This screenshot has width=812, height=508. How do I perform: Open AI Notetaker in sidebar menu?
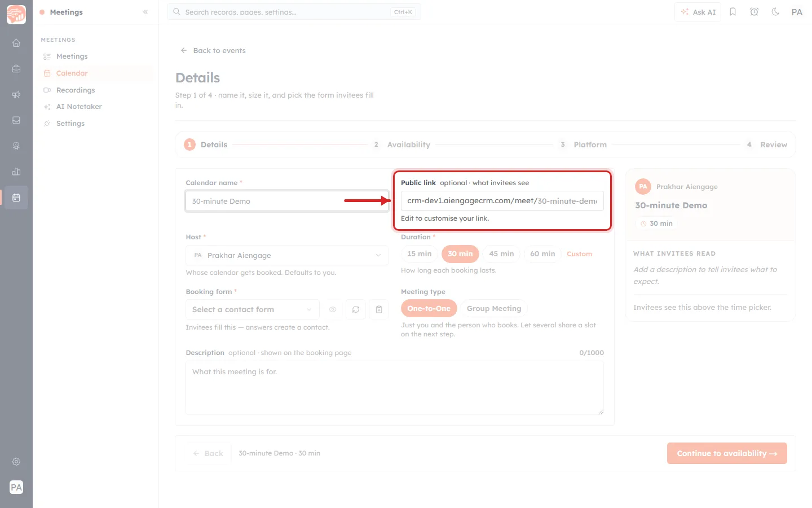coord(97,107)
